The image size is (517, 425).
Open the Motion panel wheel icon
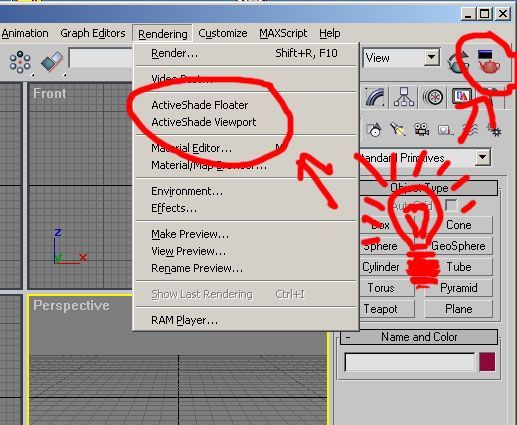click(x=433, y=97)
